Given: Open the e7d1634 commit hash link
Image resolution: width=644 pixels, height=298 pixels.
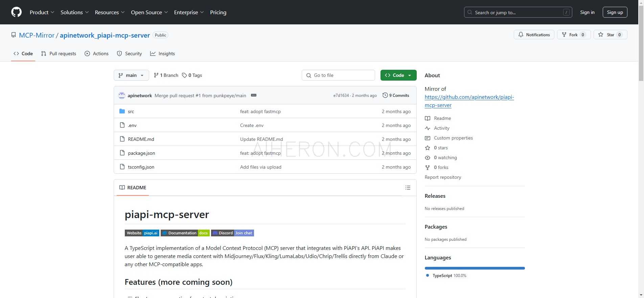Looking at the screenshot, I should tap(341, 95).
